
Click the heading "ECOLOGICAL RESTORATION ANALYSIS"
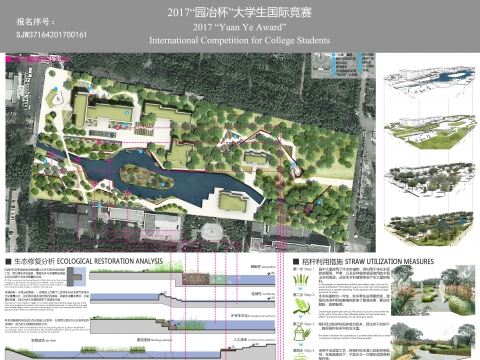click(110, 261)
